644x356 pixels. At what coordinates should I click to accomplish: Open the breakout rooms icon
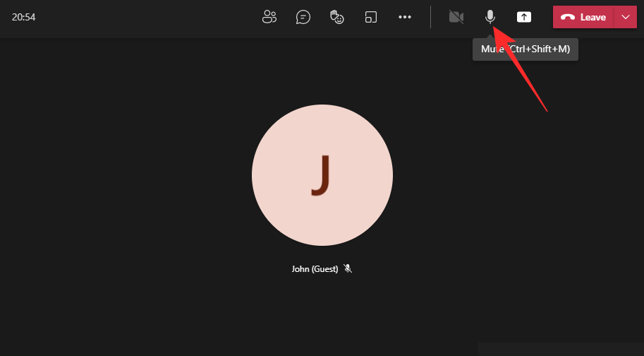[371, 17]
